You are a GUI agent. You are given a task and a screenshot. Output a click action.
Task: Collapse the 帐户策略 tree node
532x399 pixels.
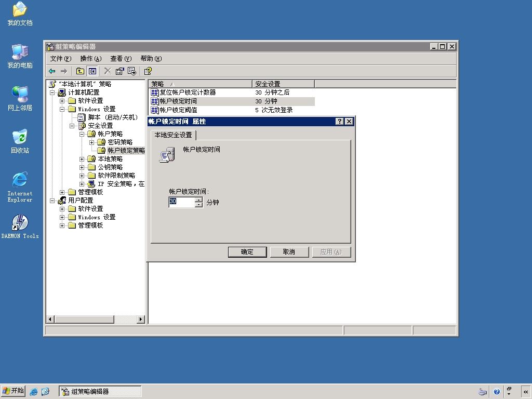[x=82, y=134]
